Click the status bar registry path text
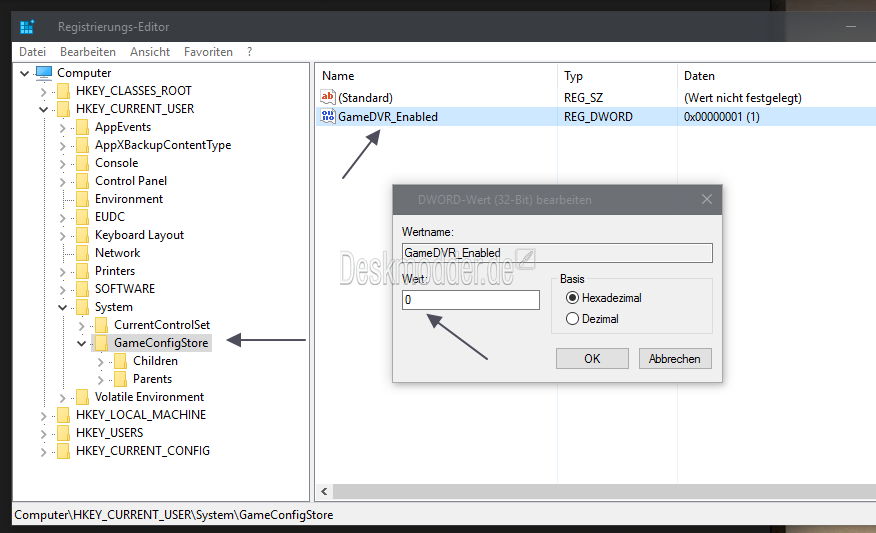The image size is (876, 533). point(174,515)
